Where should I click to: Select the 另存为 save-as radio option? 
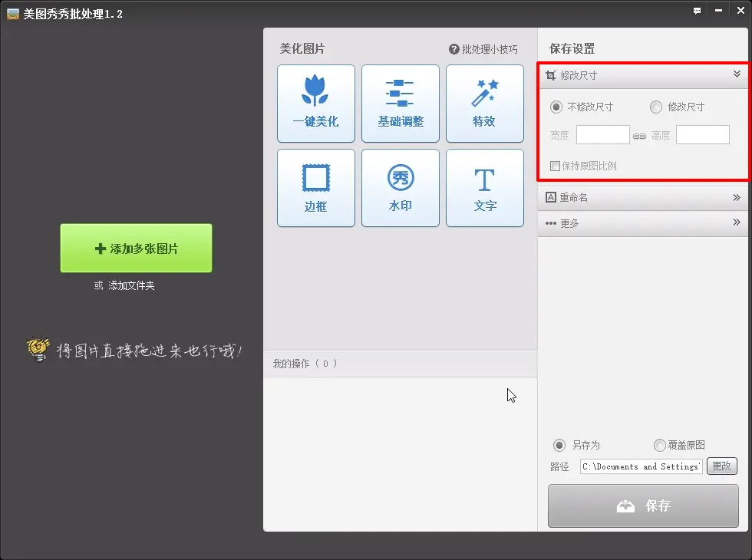[559, 445]
